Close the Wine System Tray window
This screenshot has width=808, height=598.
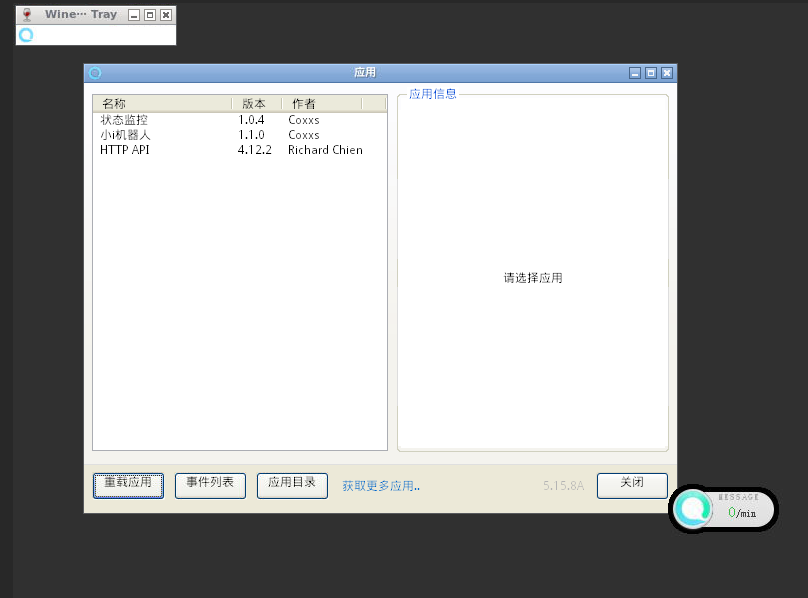166,15
